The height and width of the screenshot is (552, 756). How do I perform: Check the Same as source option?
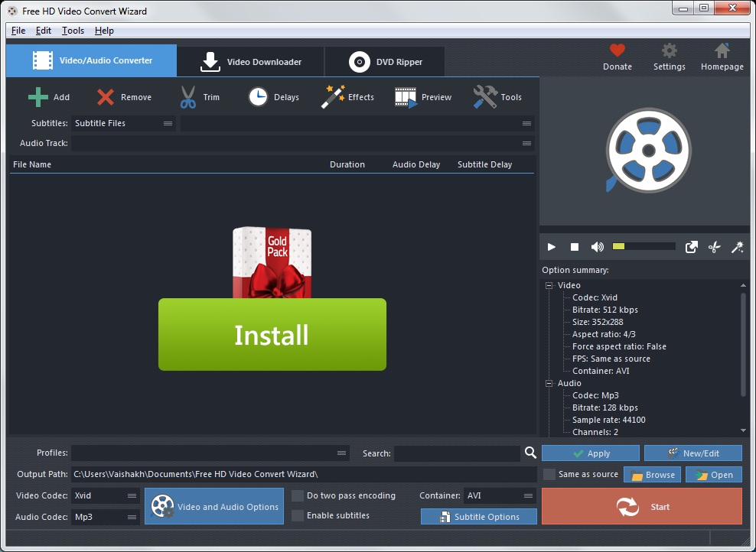click(549, 474)
